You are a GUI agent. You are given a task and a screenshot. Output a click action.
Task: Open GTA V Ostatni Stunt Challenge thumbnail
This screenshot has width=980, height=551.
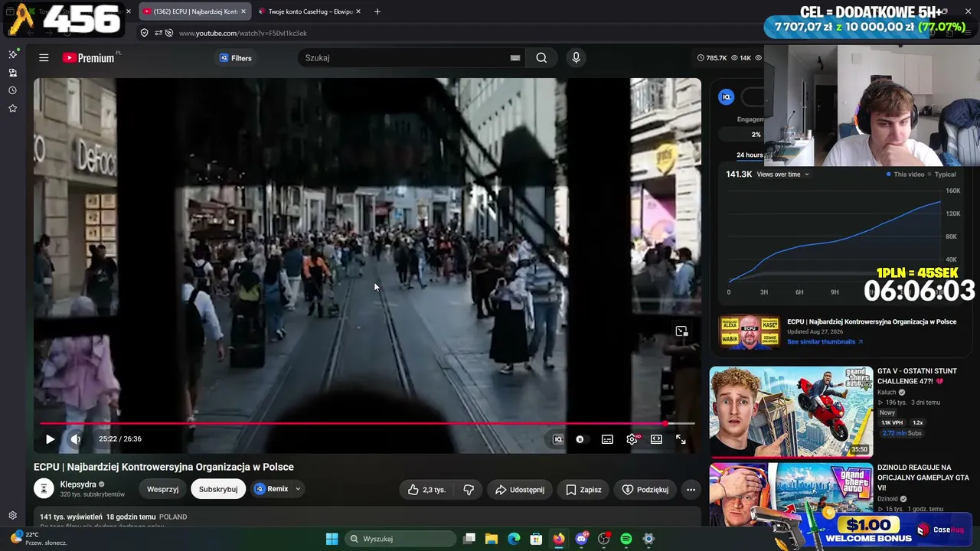click(x=791, y=412)
